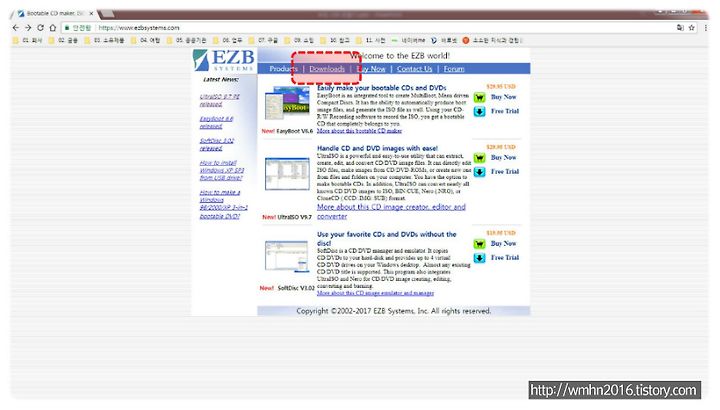Click the blue download icon for UltraISO

click(479, 172)
